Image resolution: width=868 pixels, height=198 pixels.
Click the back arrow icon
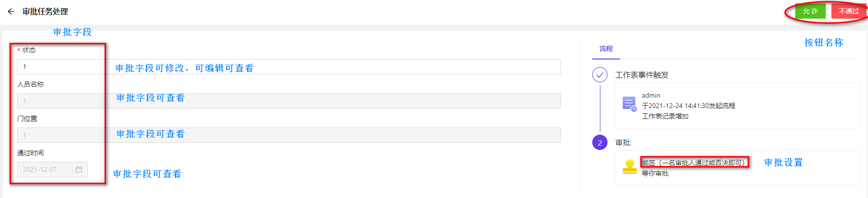click(x=11, y=11)
